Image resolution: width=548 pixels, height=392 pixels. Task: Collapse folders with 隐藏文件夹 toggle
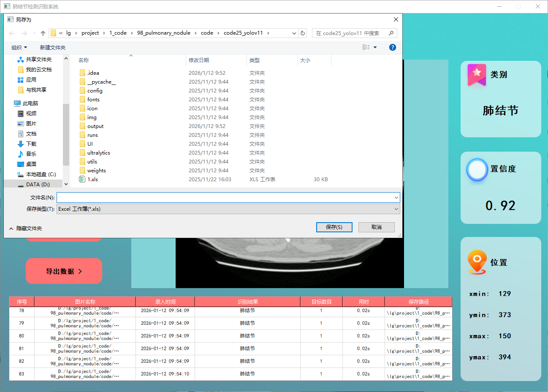[26, 228]
